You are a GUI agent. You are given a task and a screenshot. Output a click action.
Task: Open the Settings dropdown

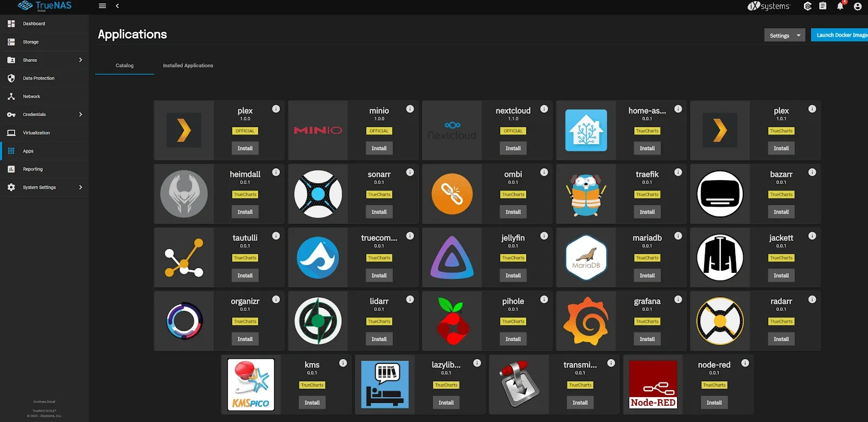coord(785,35)
